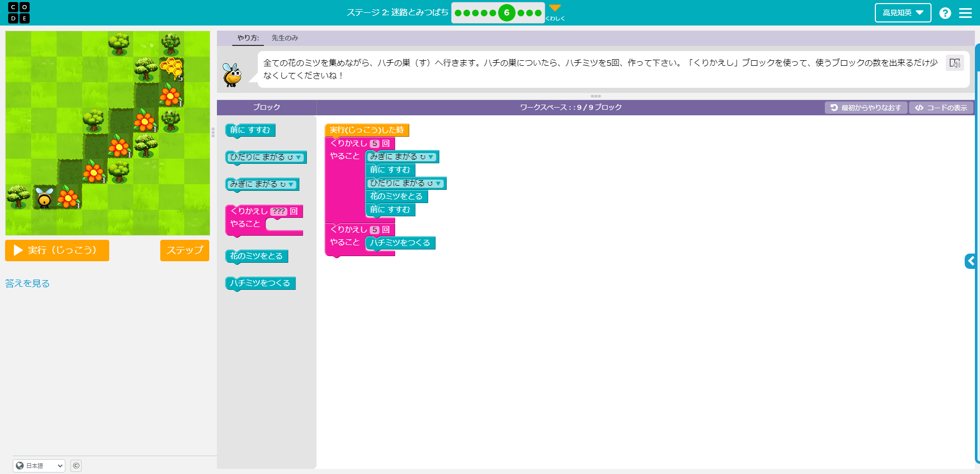Click the orange くわしく arrow icon
The image size is (980, 474).
(555, 8)
